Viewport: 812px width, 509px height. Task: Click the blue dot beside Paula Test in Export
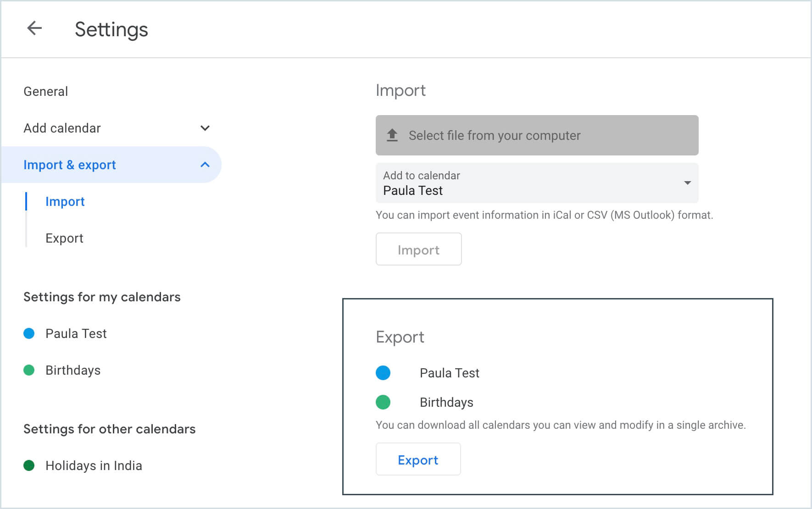pos(383,373)
